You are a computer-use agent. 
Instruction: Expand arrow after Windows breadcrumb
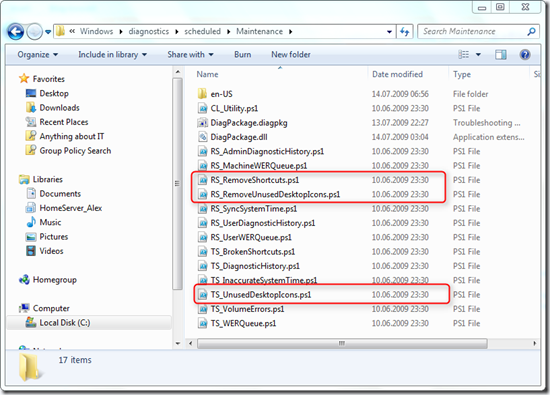(x=121, y=32)
